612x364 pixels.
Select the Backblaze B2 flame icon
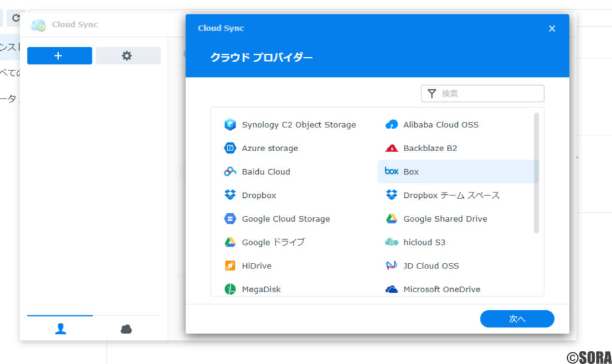(391, 148)
